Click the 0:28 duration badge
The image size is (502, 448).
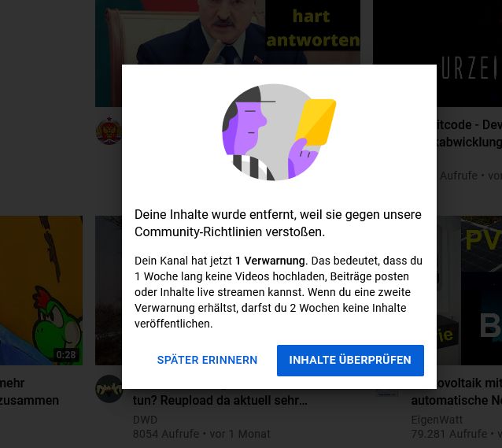pyautogui.click(x=66, y=355)
